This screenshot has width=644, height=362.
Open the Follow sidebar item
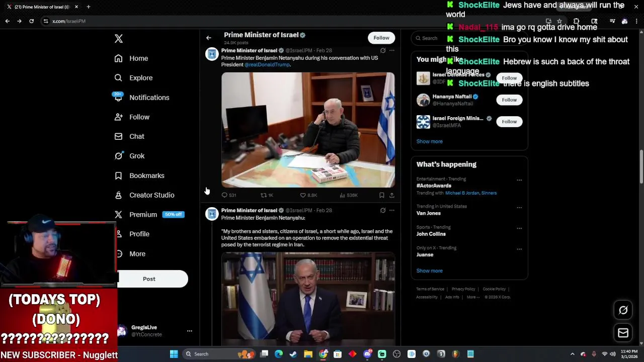[132, 117]
